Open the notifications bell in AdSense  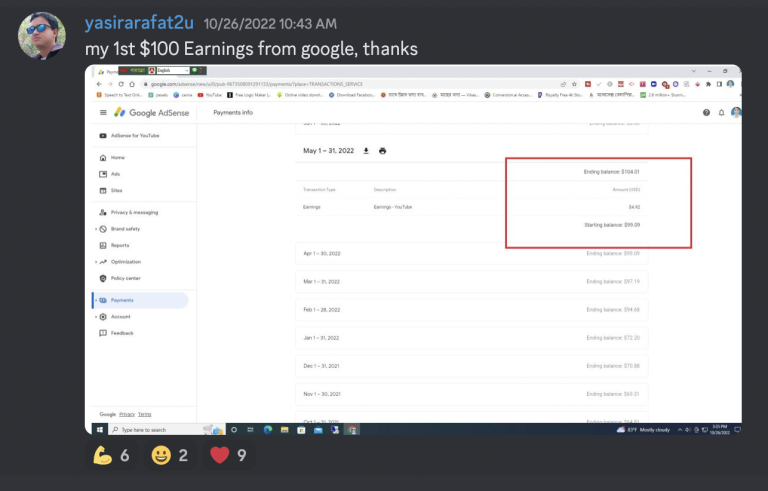[x=721, y=112]
